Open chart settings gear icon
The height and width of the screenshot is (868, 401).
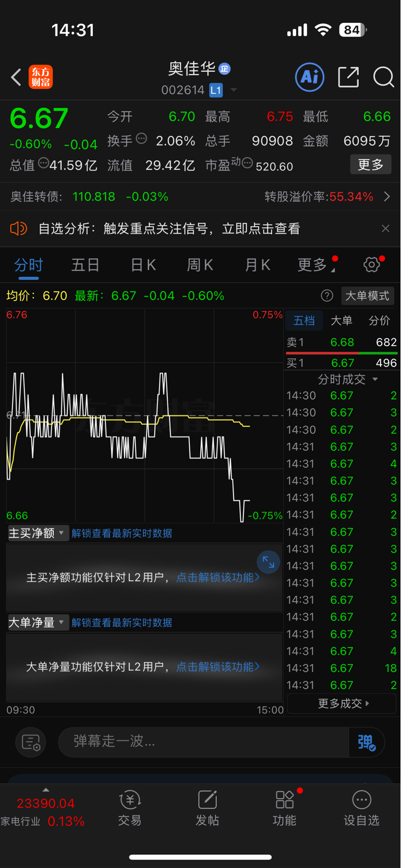[372, 265]
